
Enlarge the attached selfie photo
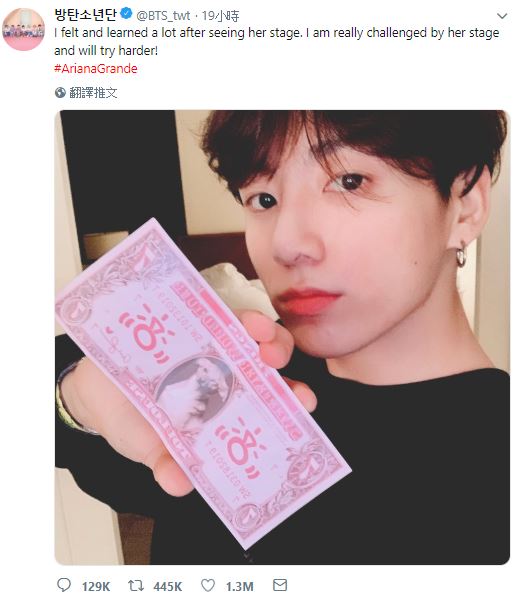[282, 337]
